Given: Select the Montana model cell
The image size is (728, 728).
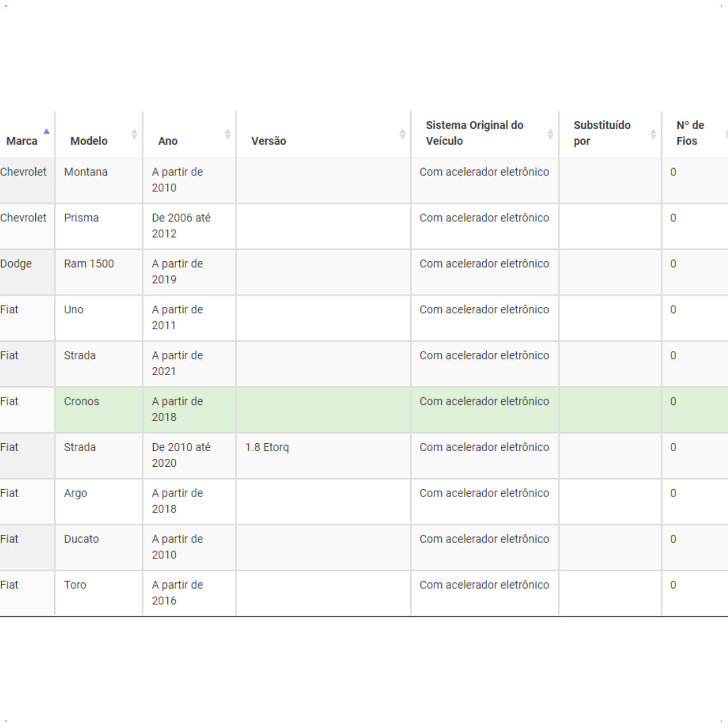Looking at the screenshot, I should [x=99, y=181].
